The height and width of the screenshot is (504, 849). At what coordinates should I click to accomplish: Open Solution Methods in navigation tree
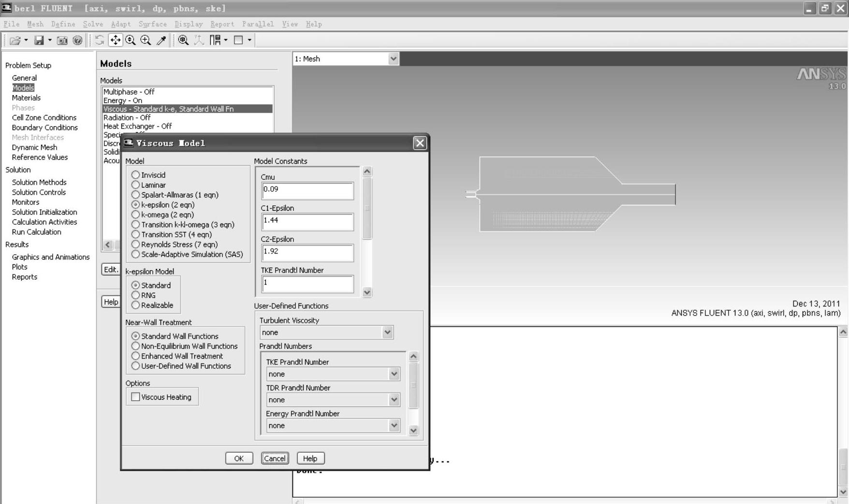(39, 182)
